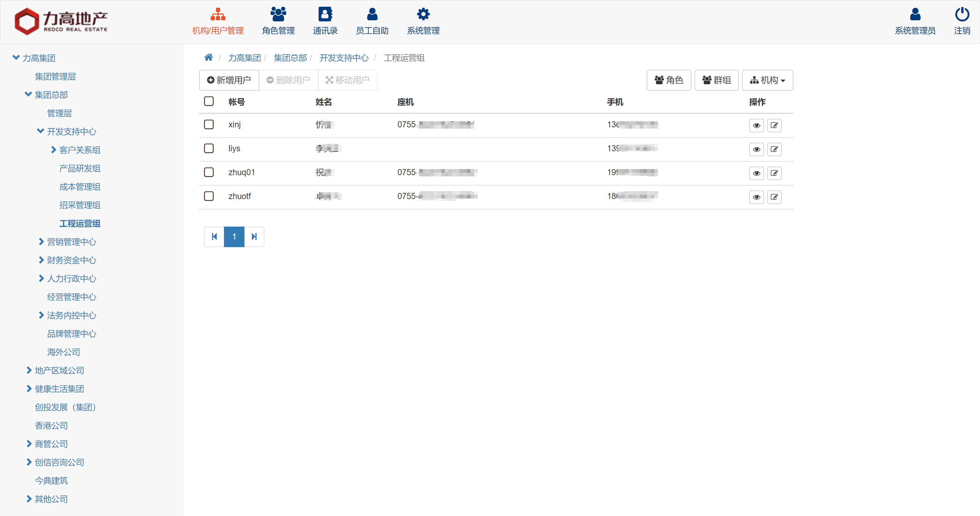Open the 系统管理 settings module
This screenshot has height=516, width=980.
click(x=423, y=22)
